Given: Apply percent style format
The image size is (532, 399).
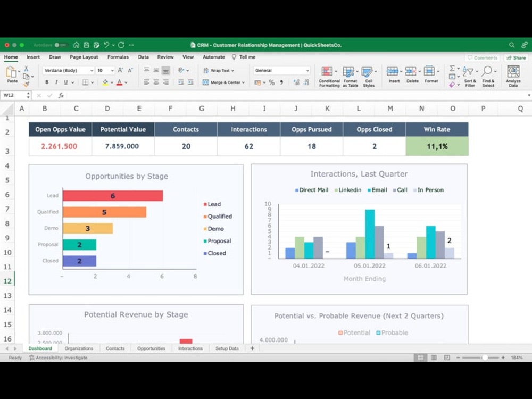Looking at the screenshot, I should [x=271, y=82].
